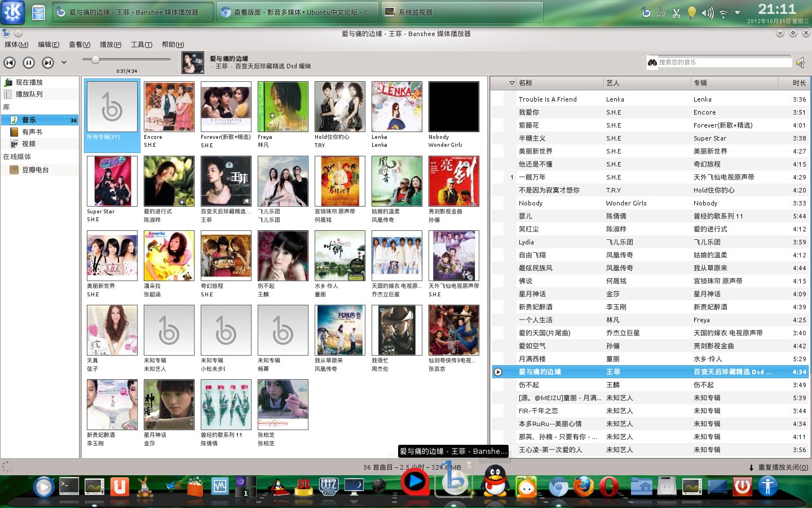Screen dimensions: 812x508
Task: Expand hidden system tray icons arrow
Action: pos(738,12)
